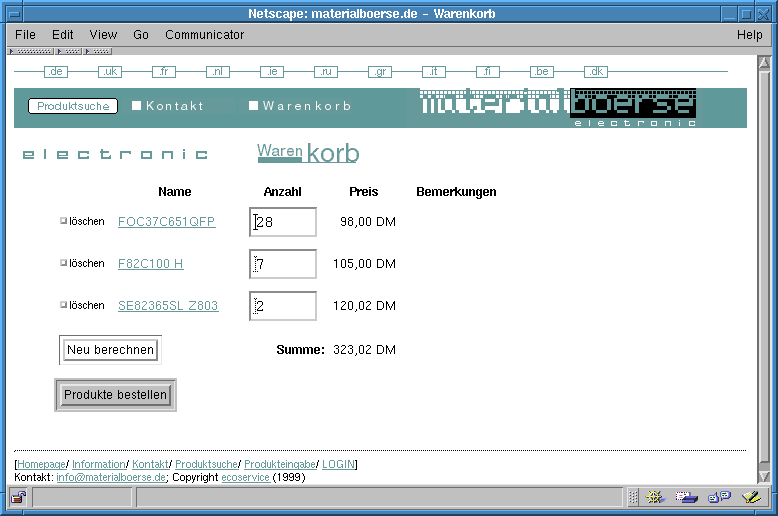
Task: Click the security padlock icon in status bar
Action: click(18, 497)
